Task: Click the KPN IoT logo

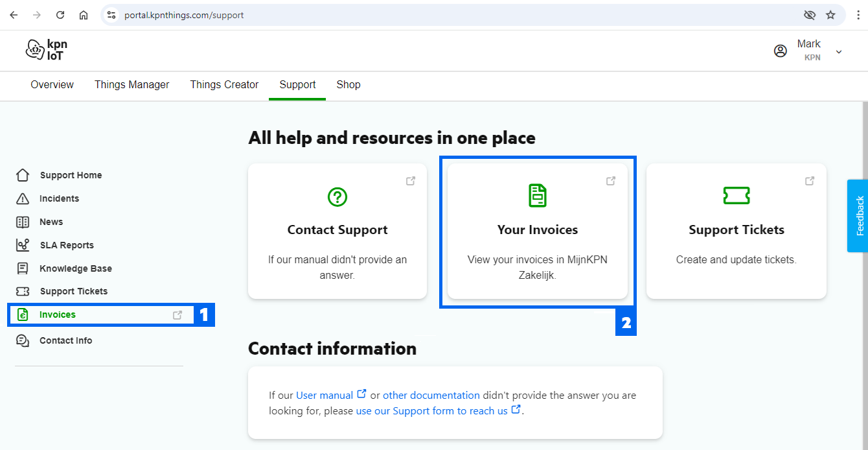Action: 47,50
